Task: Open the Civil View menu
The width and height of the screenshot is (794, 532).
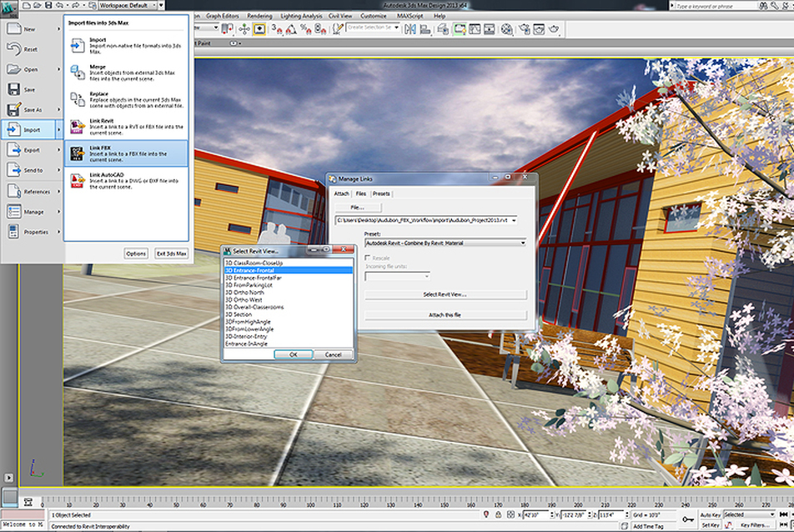Action: [x=340, y=16]
